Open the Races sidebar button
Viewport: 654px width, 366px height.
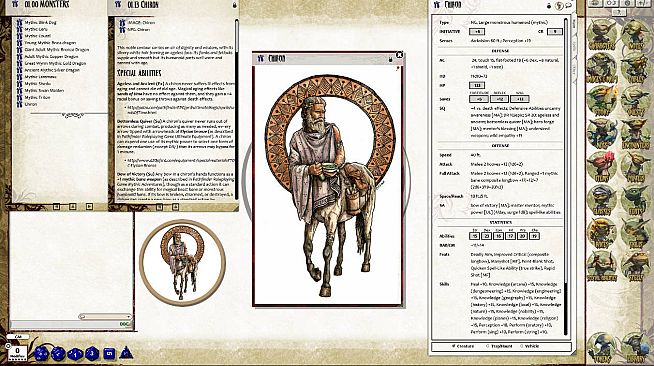click(601, 234)
